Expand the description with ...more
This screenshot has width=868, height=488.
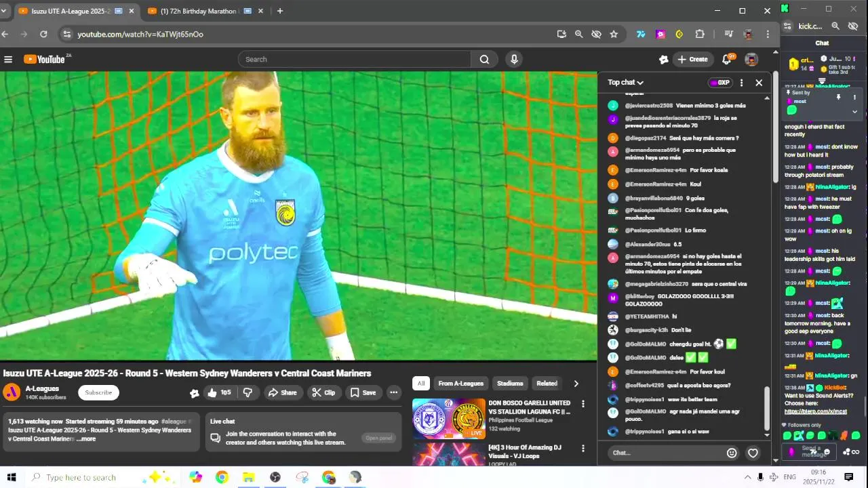pyautogui.click(x=86, y=439)
